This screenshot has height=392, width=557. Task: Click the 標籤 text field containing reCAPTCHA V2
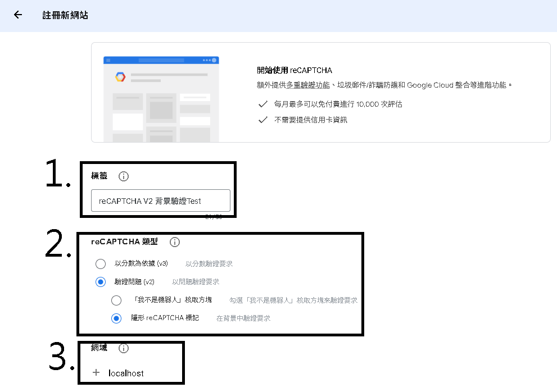(x=160, y=200)
